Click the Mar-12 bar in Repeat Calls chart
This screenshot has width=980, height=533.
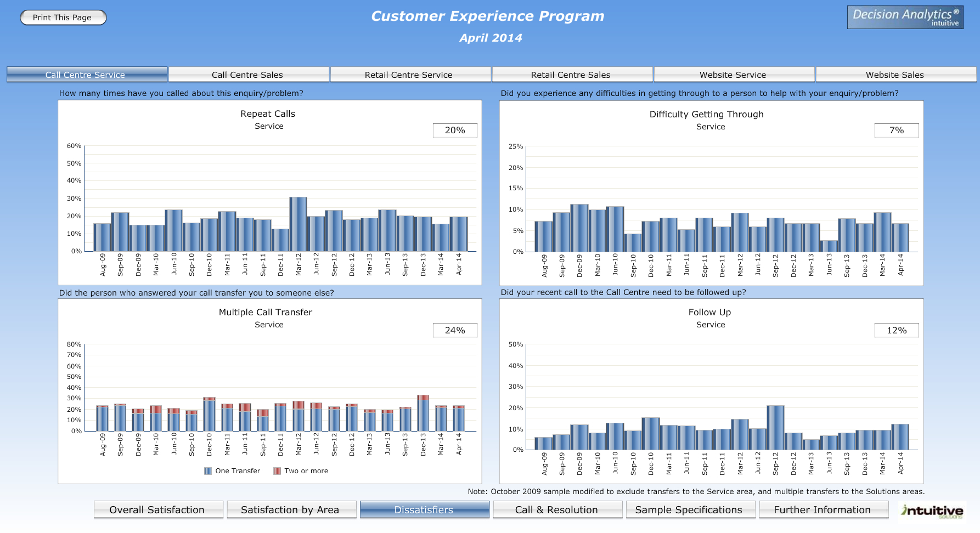pyautogui.click(x=298, y=225)
